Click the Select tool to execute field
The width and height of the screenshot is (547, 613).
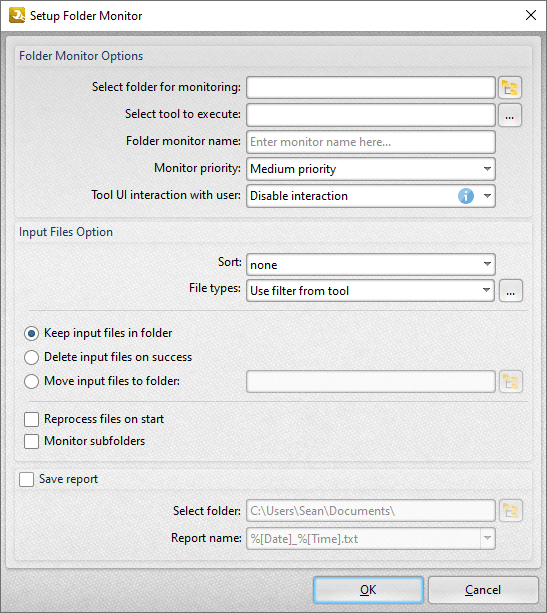point(371,115)
